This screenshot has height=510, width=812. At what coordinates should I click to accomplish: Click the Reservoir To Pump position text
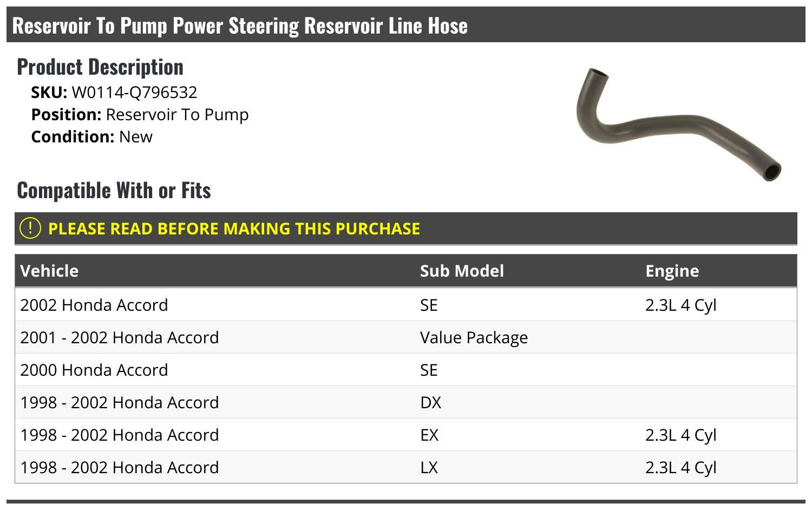177,115
